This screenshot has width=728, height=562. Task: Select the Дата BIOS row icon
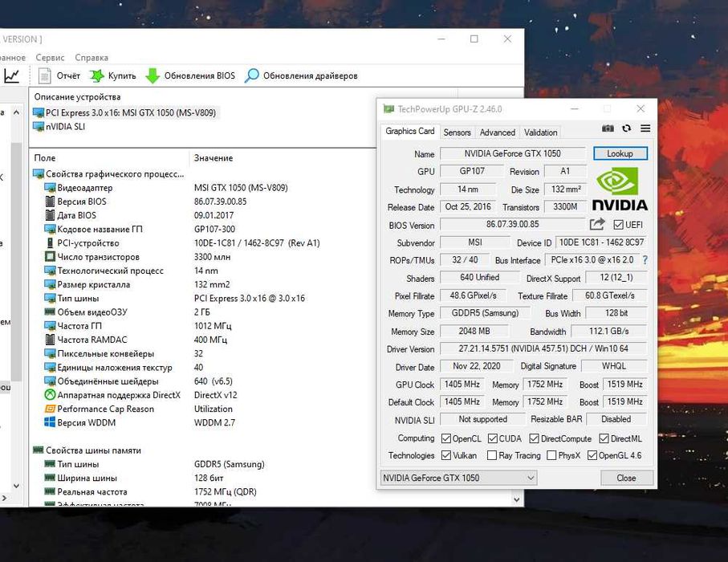pyautogui.click(x=50, y=215)
